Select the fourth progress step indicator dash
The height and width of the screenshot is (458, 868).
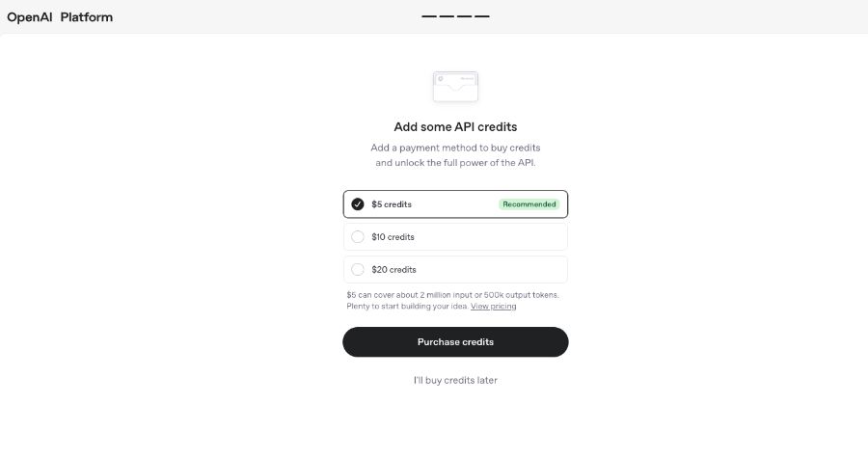(x=482, y=16)
